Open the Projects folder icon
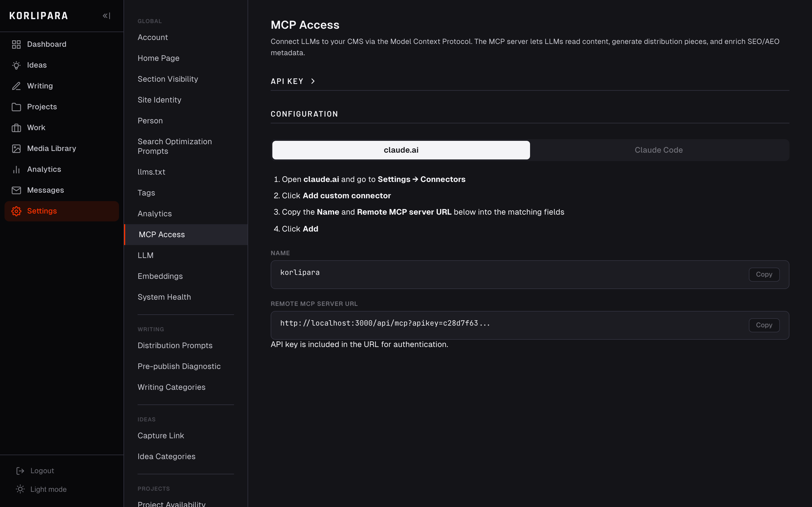This screenshot has height=507, width=812. pyautogui.click(x=16, y=107)
